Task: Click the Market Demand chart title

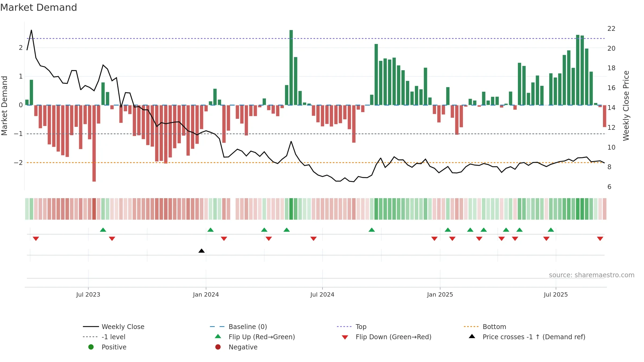Action: (x=39, y=8)
